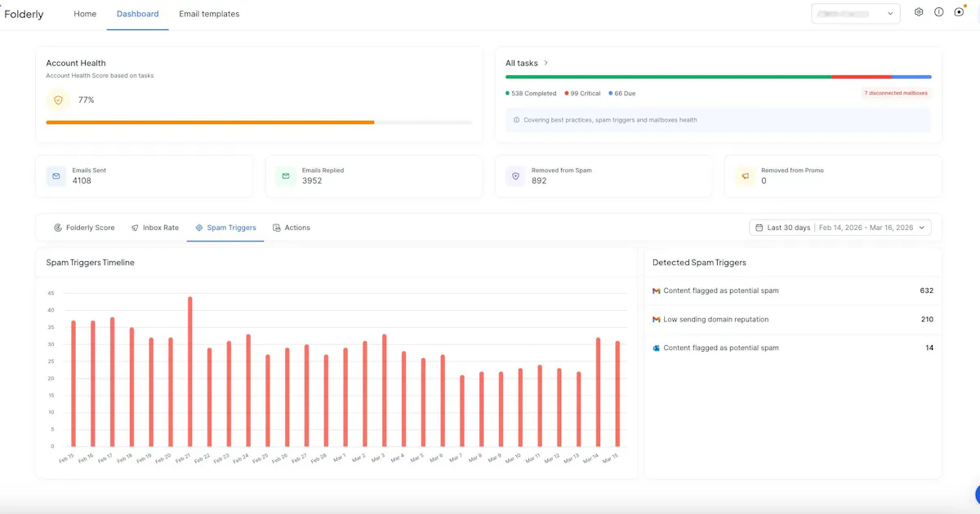Click the 7 disconnected mailboxes badge
The image size is (980, 514).
(896, 93)
